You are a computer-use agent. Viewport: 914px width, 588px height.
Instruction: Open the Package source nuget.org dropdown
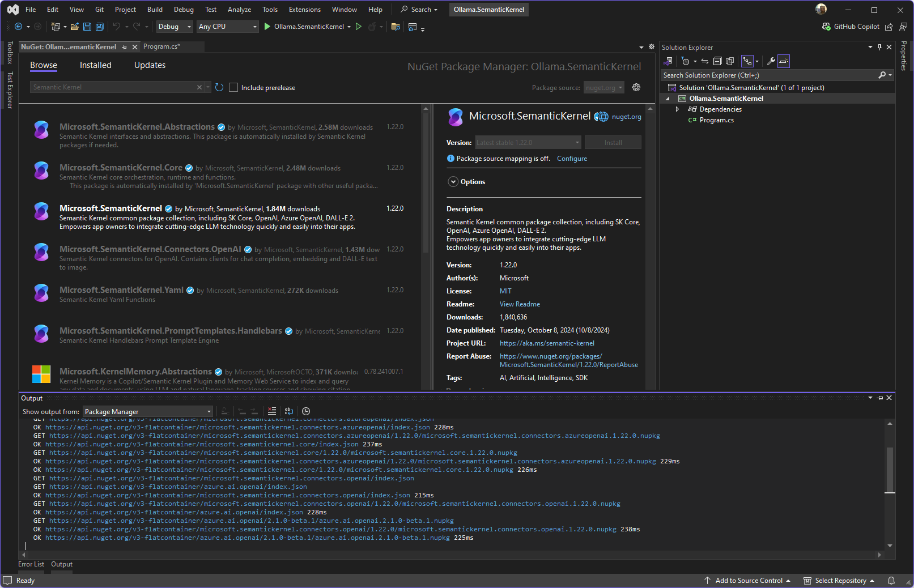604,87
